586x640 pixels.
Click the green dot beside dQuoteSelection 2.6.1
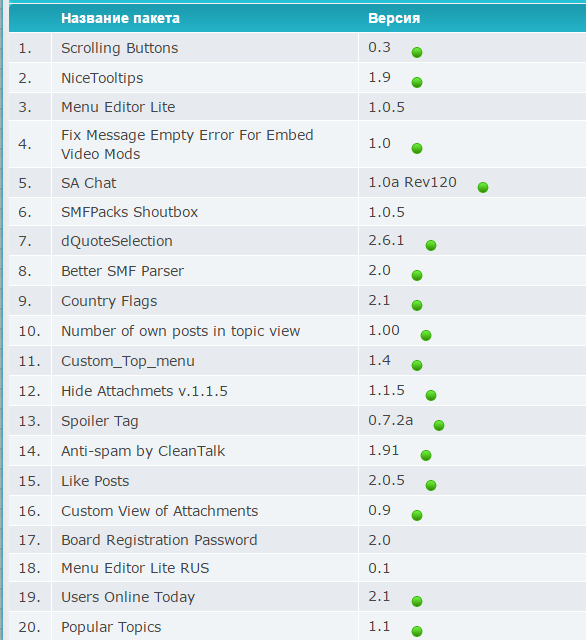tap(431, 245)
